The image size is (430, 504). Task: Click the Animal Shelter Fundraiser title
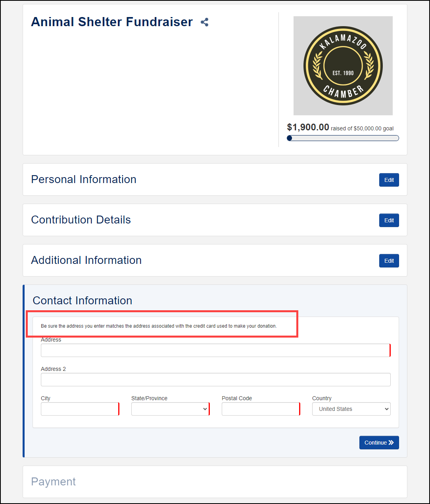point(112,22)
